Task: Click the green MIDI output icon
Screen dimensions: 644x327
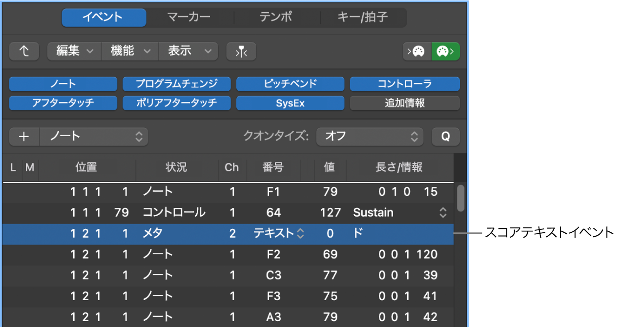Action: coord(445,51)
